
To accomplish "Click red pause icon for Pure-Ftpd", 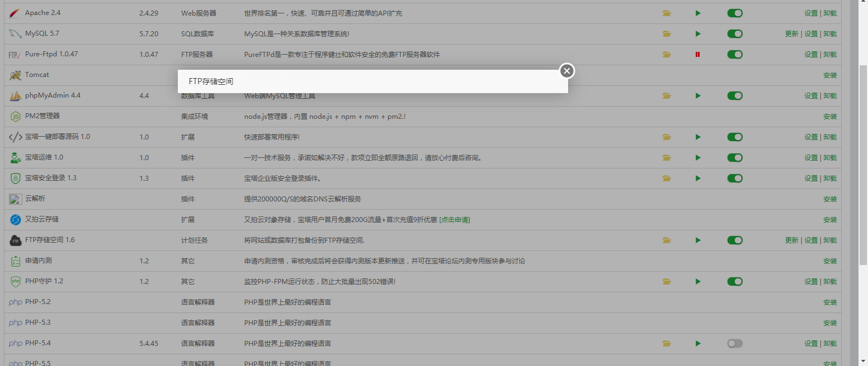I will coord(697,55).
